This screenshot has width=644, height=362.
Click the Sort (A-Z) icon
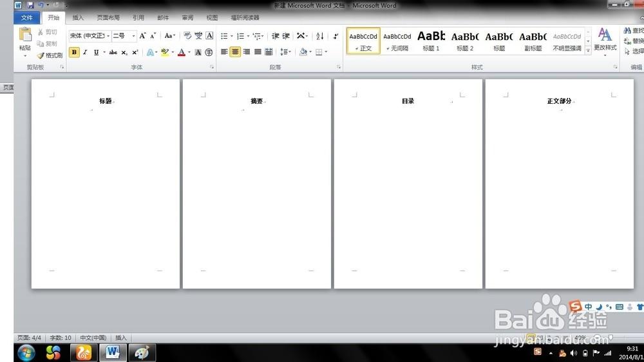[x=320, y=36]
